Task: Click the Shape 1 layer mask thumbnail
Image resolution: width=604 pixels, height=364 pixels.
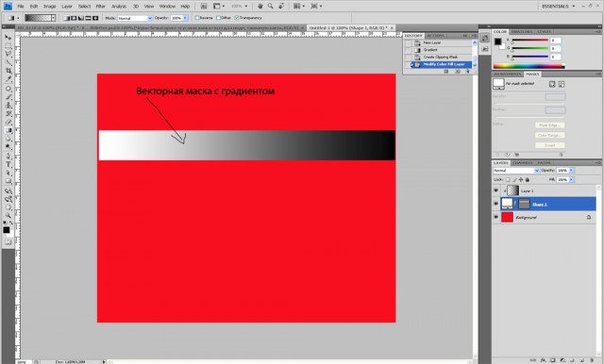Action: pos(524,204)
